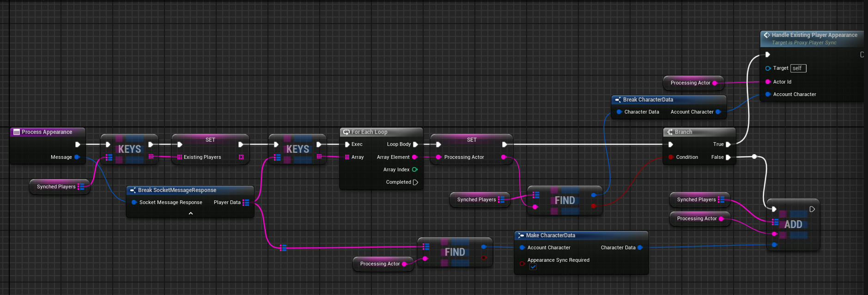Click Processing Actor variable pin next to ADD node
This screenshot has height=295, width=868.
click(721, 219)
